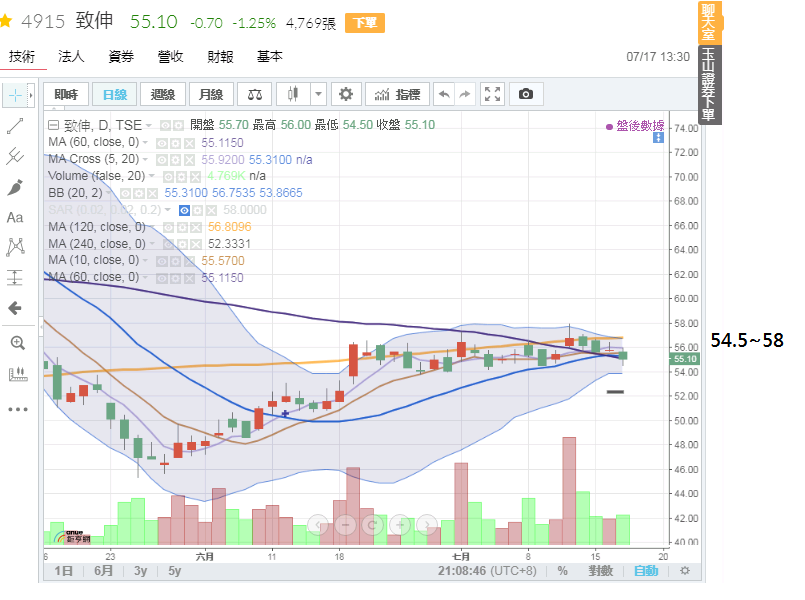Click the zoom out minus chart control
Viewport: 805px width, 600px height.
point(346,525)
